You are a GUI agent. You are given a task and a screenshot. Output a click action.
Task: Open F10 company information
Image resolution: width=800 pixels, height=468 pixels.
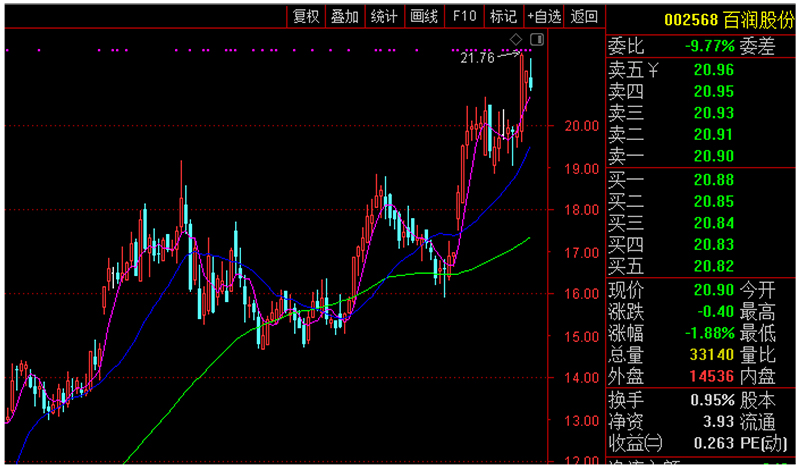click(x=464, y=15)
